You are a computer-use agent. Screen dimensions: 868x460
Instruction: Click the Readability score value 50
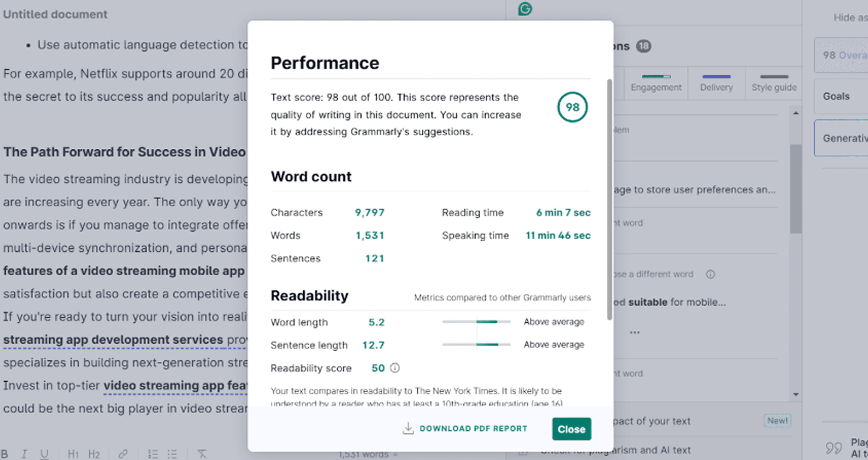(x=378, y=368)
